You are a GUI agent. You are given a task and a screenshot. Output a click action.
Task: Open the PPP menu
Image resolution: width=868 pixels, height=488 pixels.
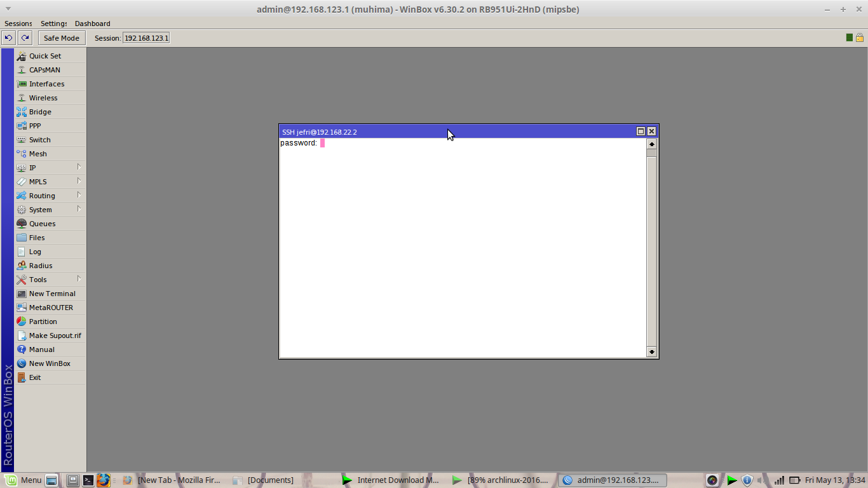50,126
